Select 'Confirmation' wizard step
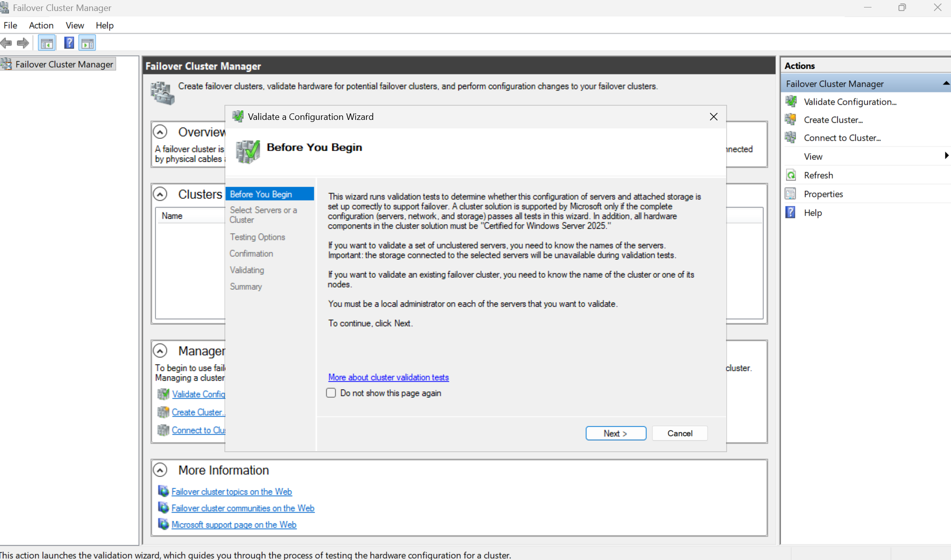Screen dimensions: 951x560 click(x=251, y=253)
